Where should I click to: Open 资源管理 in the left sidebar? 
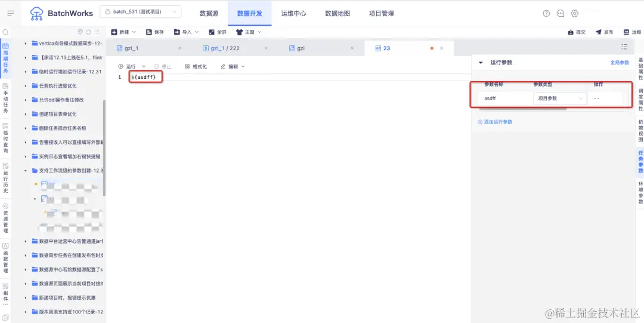(x=6, y=218)
